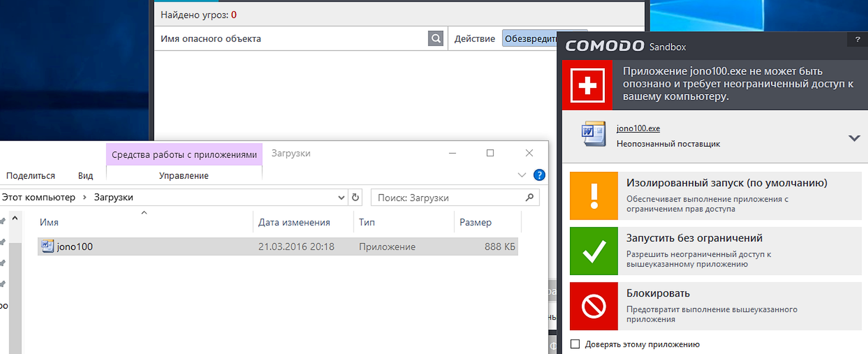Click the green checkmark run unrestricted icon
The height and width of the screenshot is (354, 868).
pos(594,251)
